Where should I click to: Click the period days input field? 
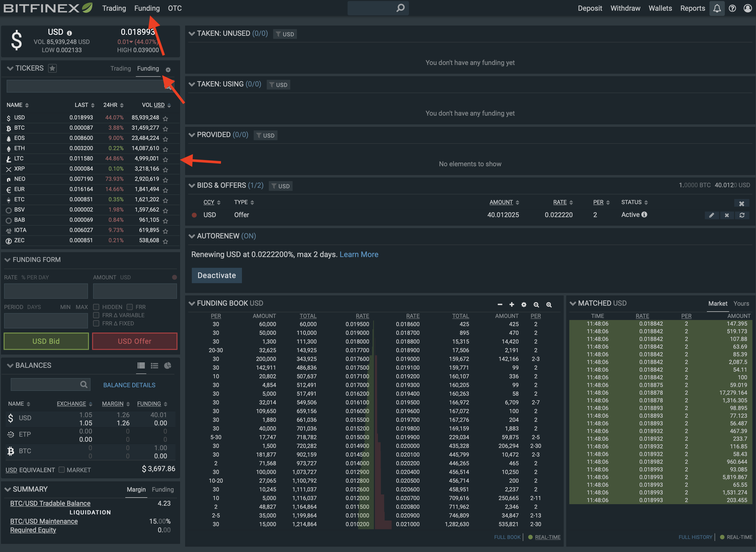pos(46,321)
